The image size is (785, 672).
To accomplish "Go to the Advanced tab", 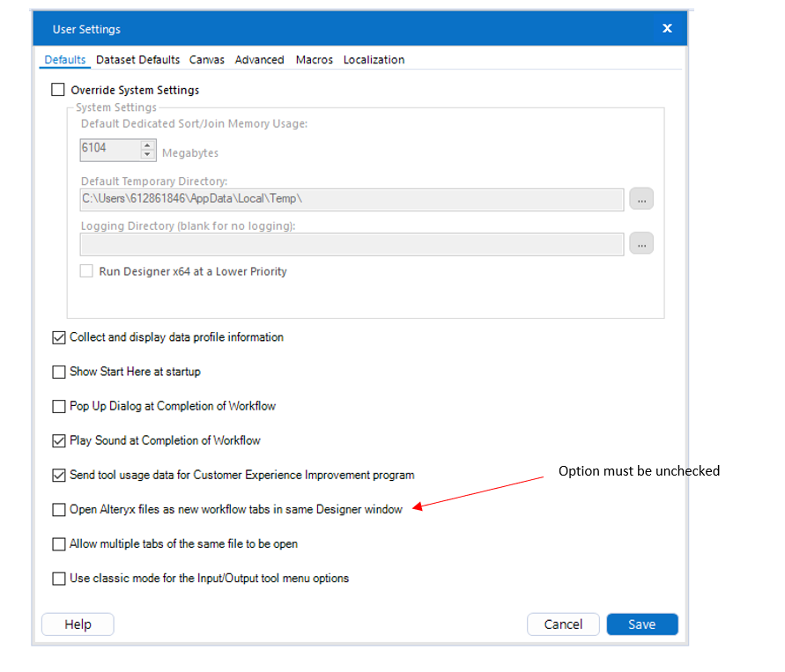I will pyautogui.click(x=259, y=60).
